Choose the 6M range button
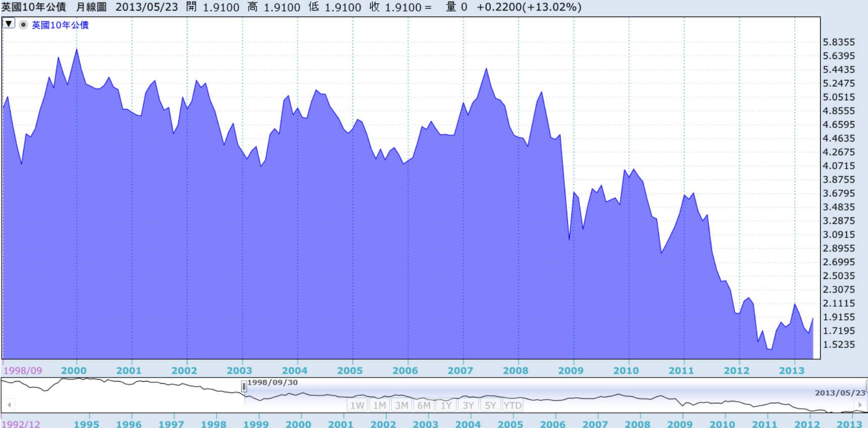Viewport: 868px width, 428px height. [424, 405]
